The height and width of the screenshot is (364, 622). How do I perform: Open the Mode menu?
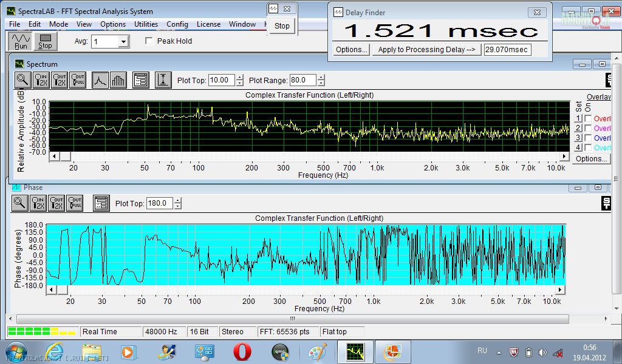tap(59, 24)
